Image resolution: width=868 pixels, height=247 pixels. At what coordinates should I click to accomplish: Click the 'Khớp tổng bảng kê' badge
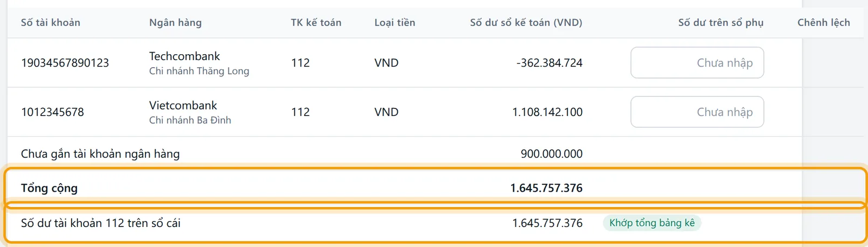tap(652, 223)
